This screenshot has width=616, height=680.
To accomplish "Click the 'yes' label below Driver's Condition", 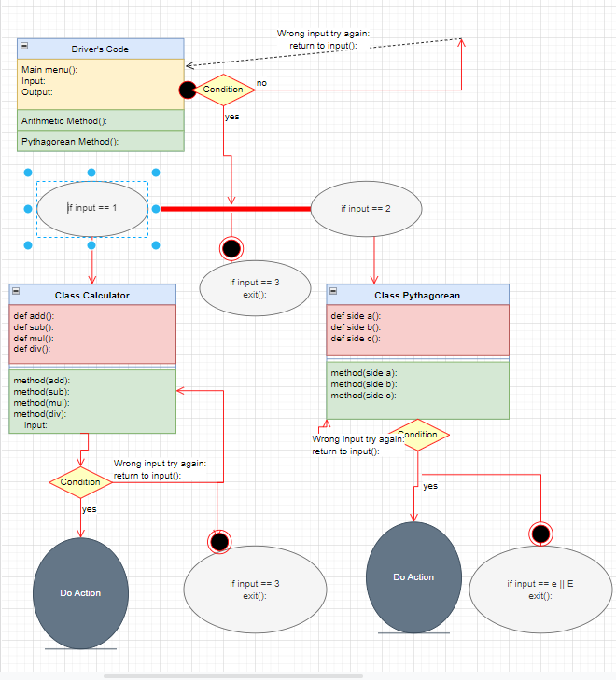I will [x=232, y=117].
